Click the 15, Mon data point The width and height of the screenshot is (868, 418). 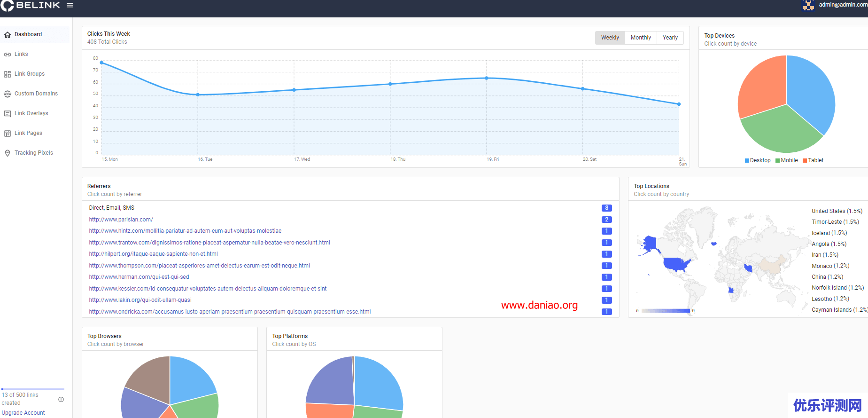click(x=102, y=63)
